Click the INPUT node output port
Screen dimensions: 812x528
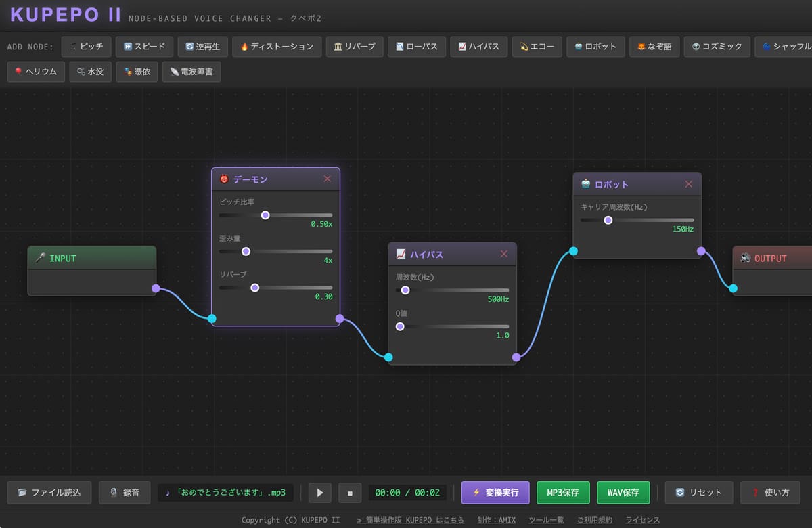point(156,288)
